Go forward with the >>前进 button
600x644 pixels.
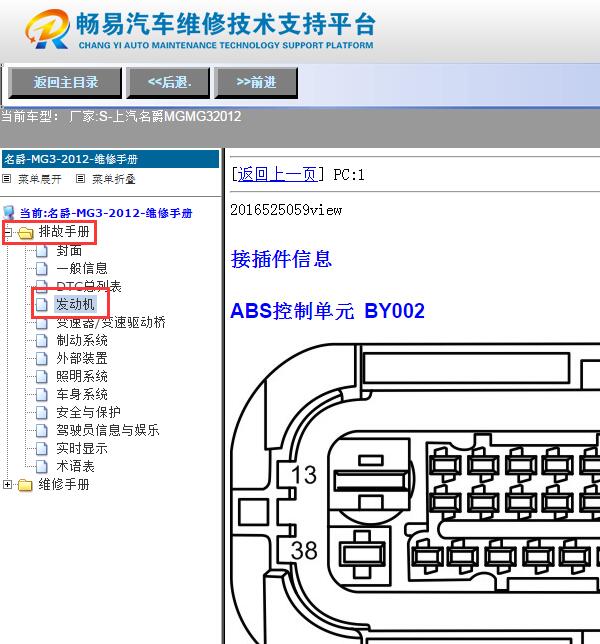(256, 83)
